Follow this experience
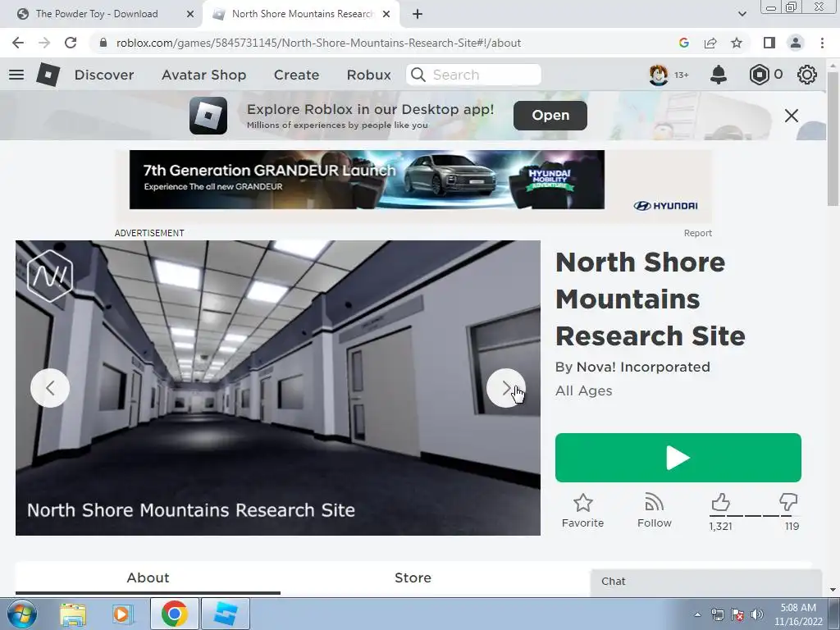This screenshot has width=840, height=630. click(654, 510)
